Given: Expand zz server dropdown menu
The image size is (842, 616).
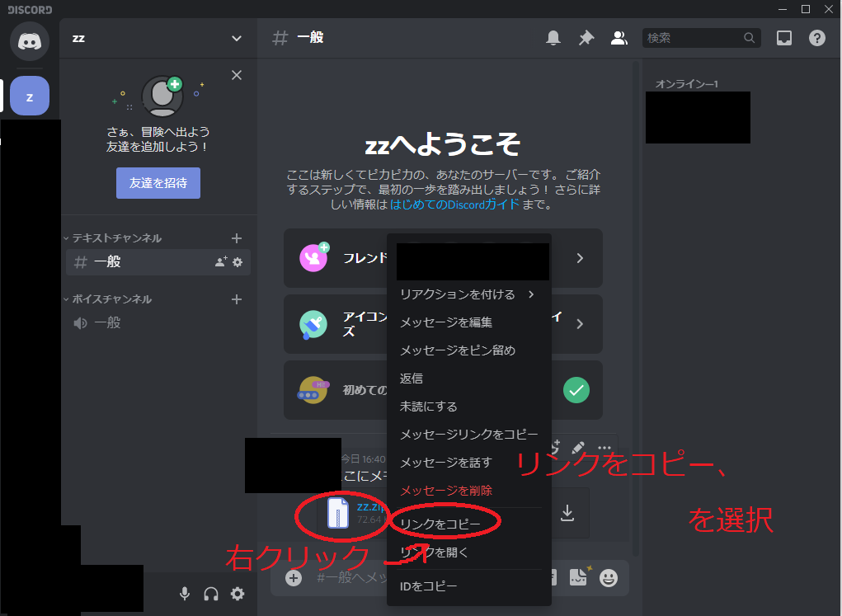Looking at the screenshot, I should 237,38.
